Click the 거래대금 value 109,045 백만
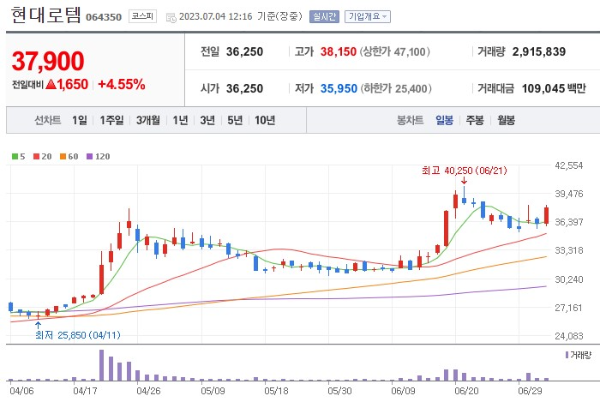This screenshot has height=407, width=600. click(x=554, y=89)
